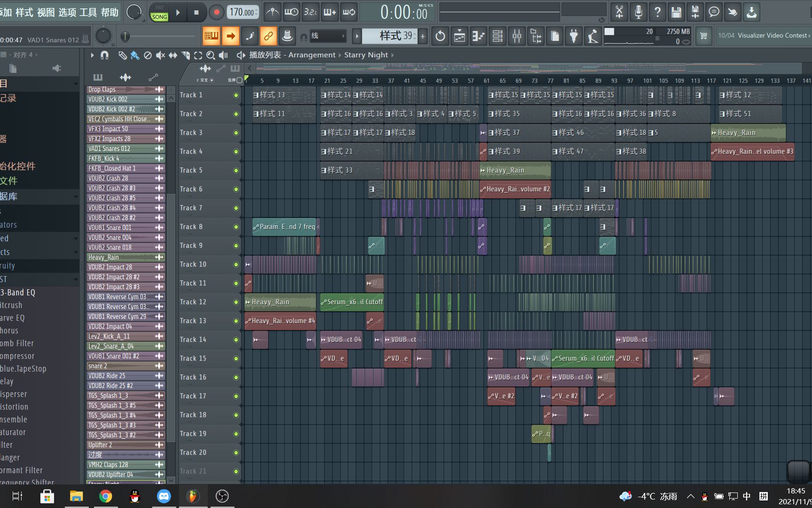This screenshot has height=508, width=812.
Task: Select the playlist Slip tool
Action: tap(173, 56)
